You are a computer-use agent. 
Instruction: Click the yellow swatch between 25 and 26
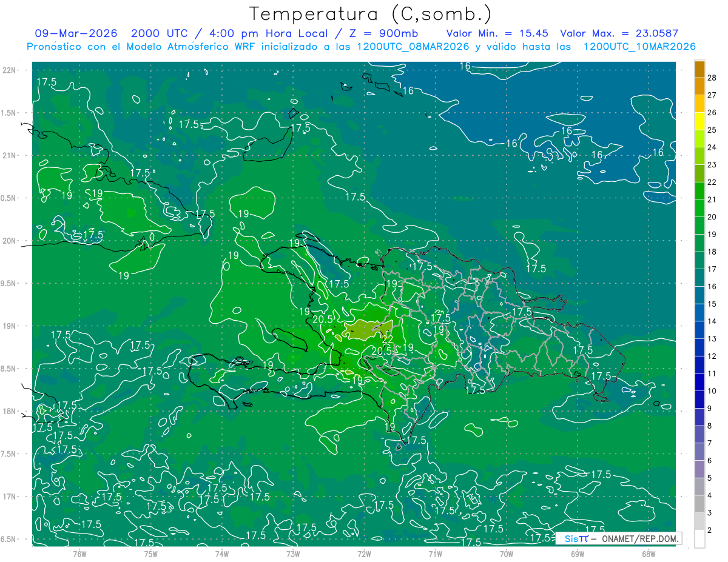click(x=700, y=121)
